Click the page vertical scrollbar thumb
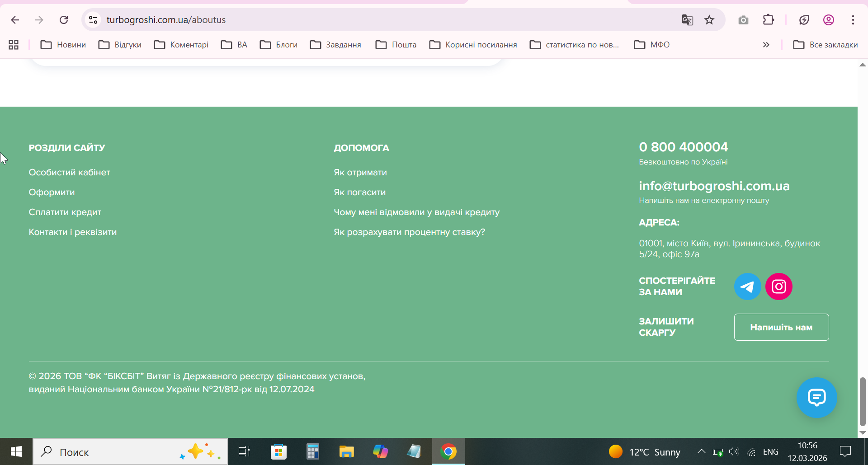 (863, 402)
